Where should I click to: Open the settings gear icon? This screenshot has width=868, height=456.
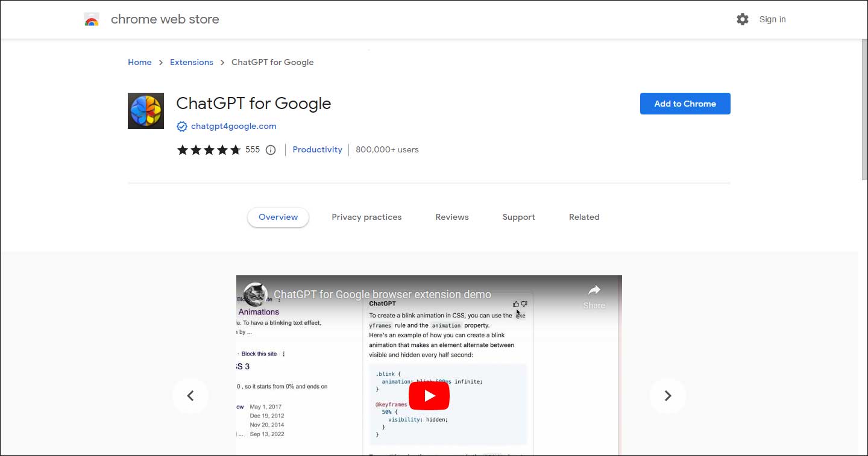pos(743,19)
